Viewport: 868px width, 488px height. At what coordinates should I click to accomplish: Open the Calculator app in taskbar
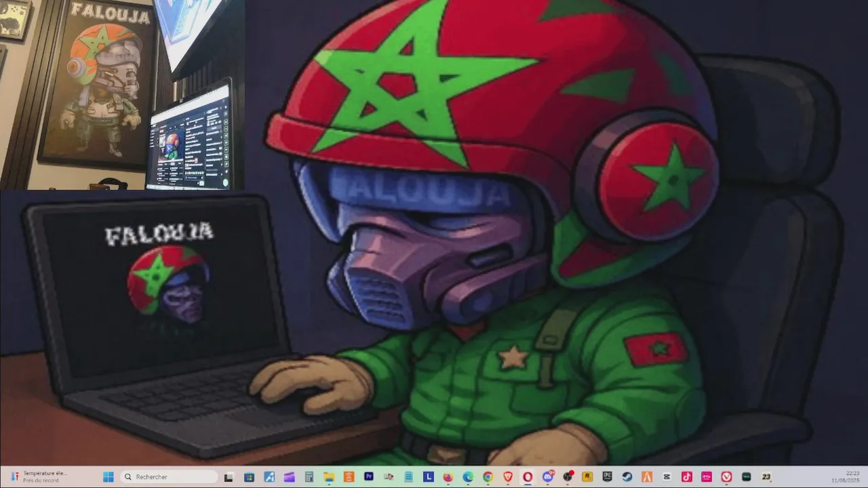point(309,476)
